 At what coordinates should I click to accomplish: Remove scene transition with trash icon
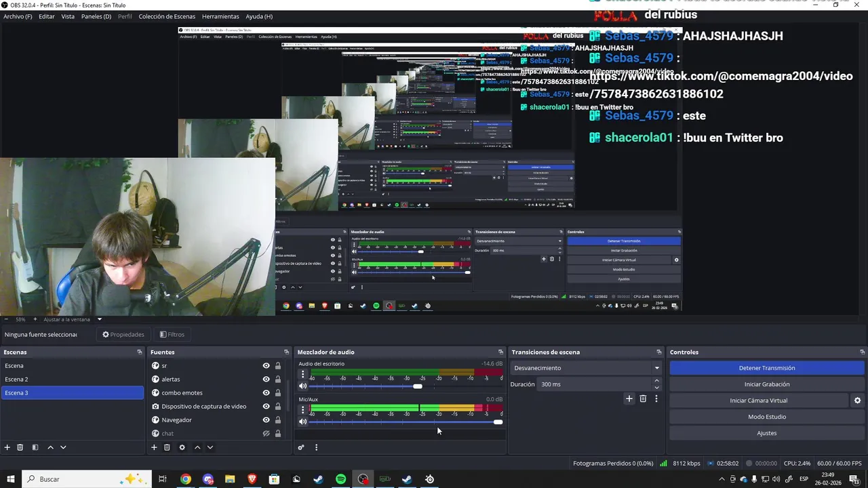click(643, 399)
